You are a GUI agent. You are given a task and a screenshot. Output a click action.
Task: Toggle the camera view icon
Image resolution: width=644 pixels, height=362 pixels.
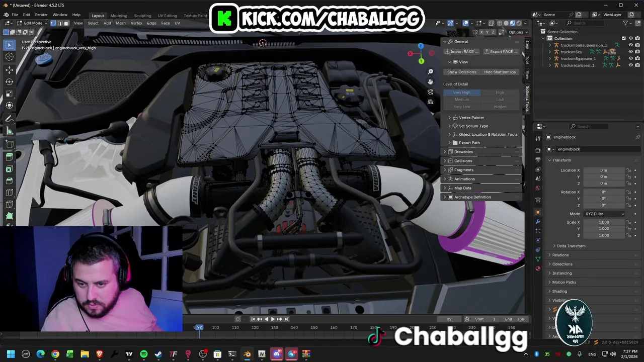point(430,92)
